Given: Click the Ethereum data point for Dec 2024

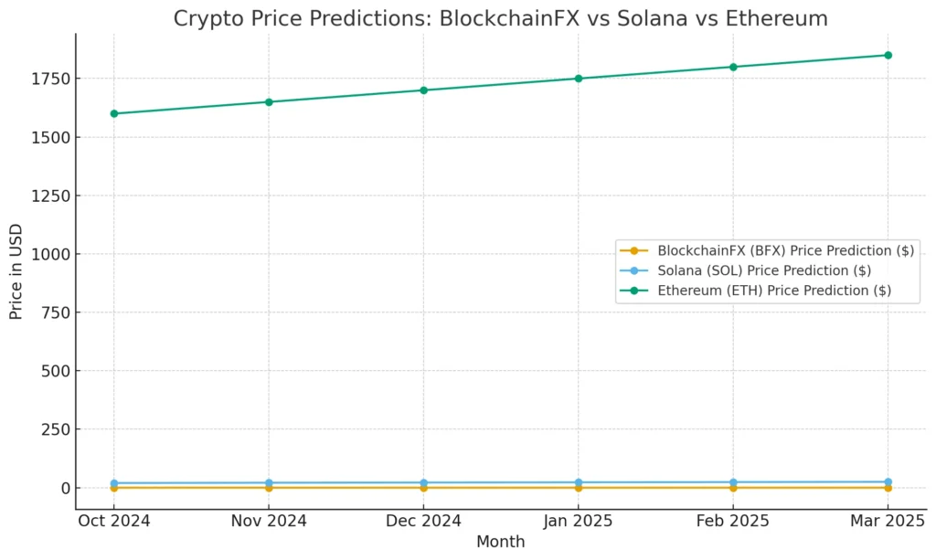Looking at the screenshot, I should (x=423, y=90).
